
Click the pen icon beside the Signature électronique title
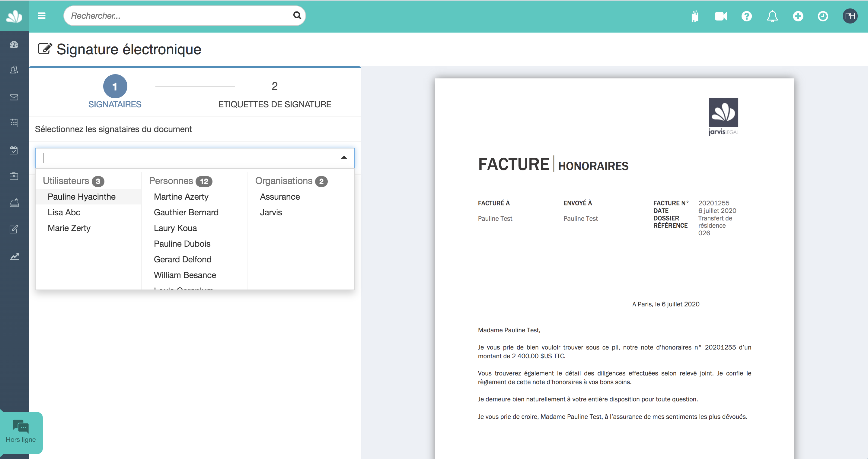click(45, 49)
